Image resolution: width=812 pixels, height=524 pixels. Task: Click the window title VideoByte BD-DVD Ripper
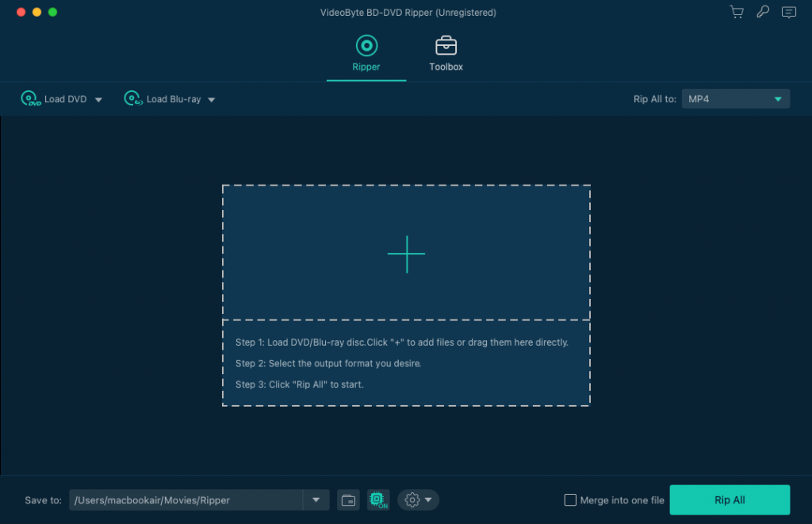coord(408,13)
